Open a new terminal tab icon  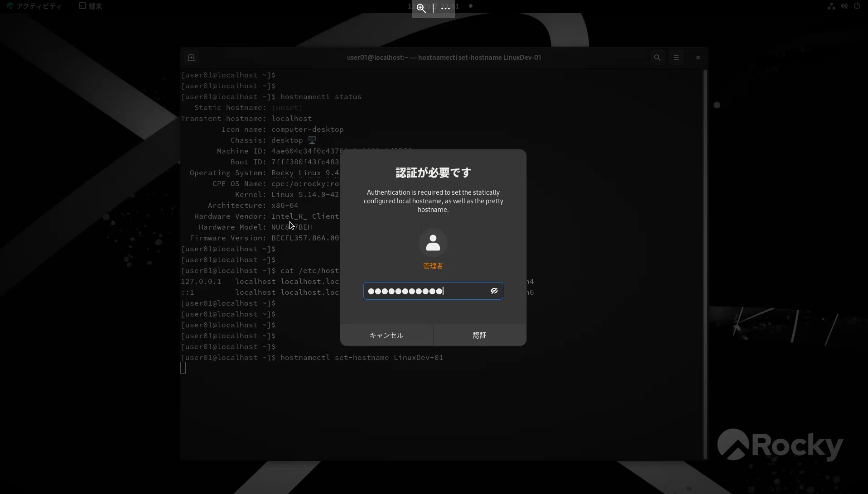[x=191, y=58]
